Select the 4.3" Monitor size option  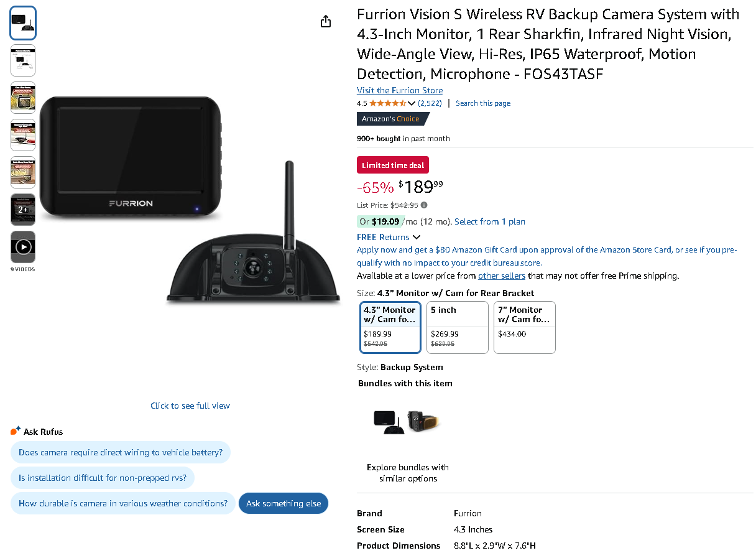pyautogui.click(x=390, y=327)
